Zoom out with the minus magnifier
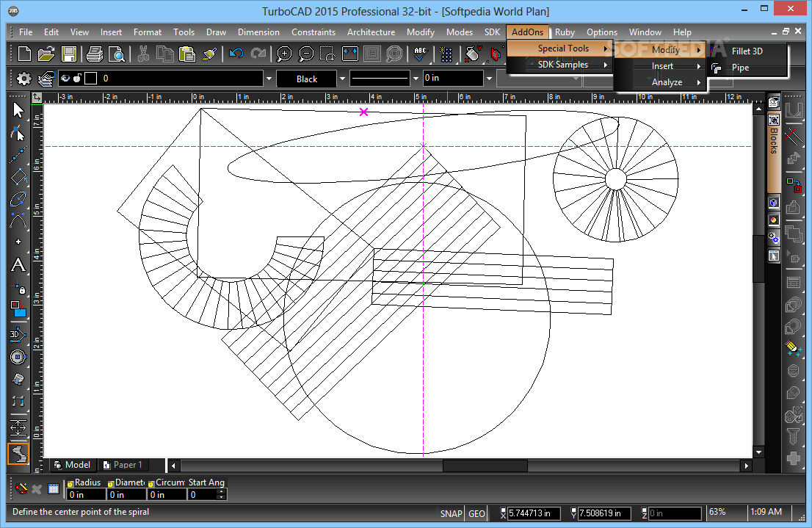Image resolution: width=812 pixels, height=528 pixels. pyautogui.click(x=306, y=54)
